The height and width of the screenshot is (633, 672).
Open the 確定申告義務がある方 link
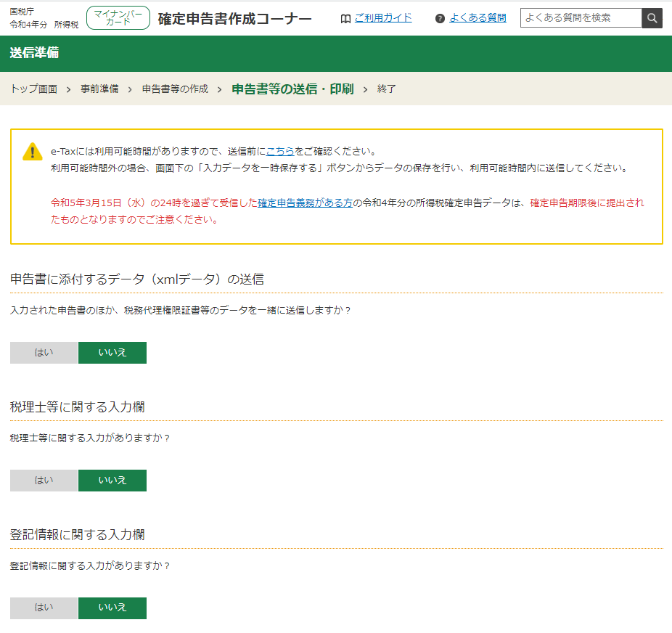tap(305, 203)
